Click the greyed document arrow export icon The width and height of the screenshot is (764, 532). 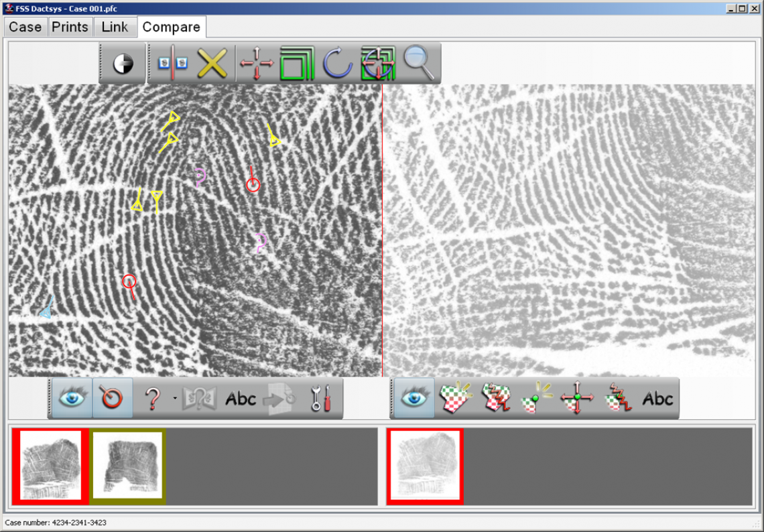[279, 399]
